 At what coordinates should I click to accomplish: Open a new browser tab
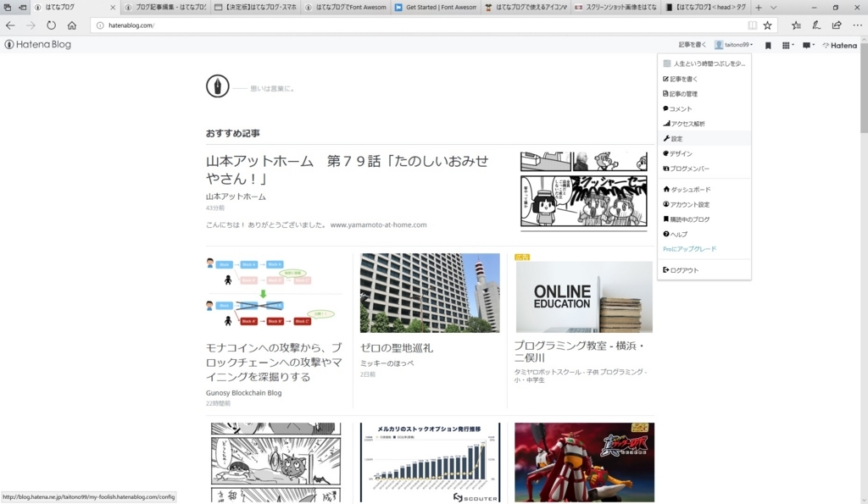click(x=759, y=8)
